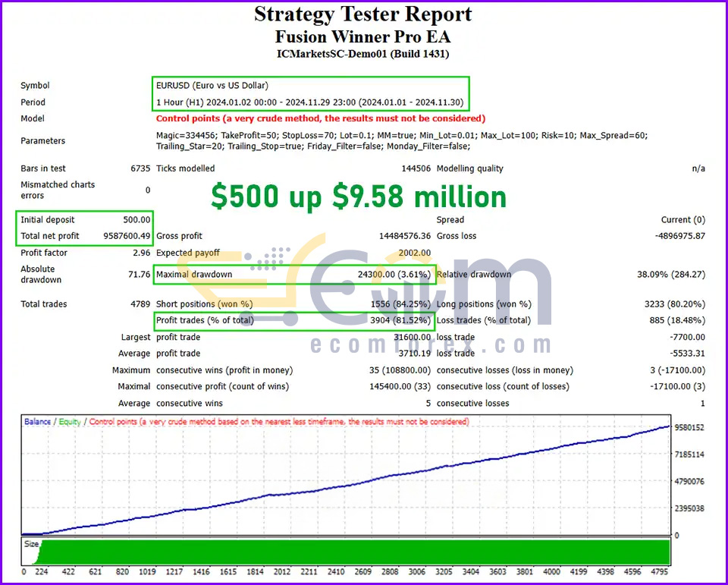Screen dimensions: 728x585
Task: Select the largest loss trade value "-7700.00"
Action: 687,338
